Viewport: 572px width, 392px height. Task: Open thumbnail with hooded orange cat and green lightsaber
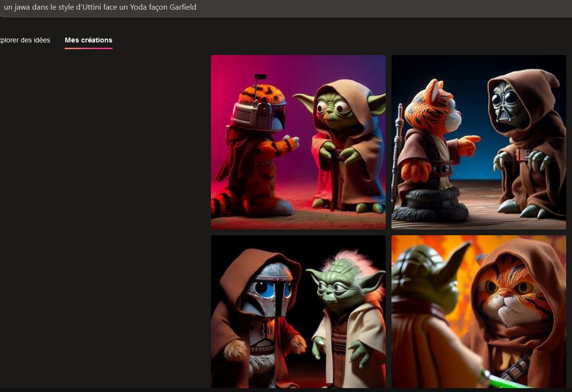coord(479,311)
